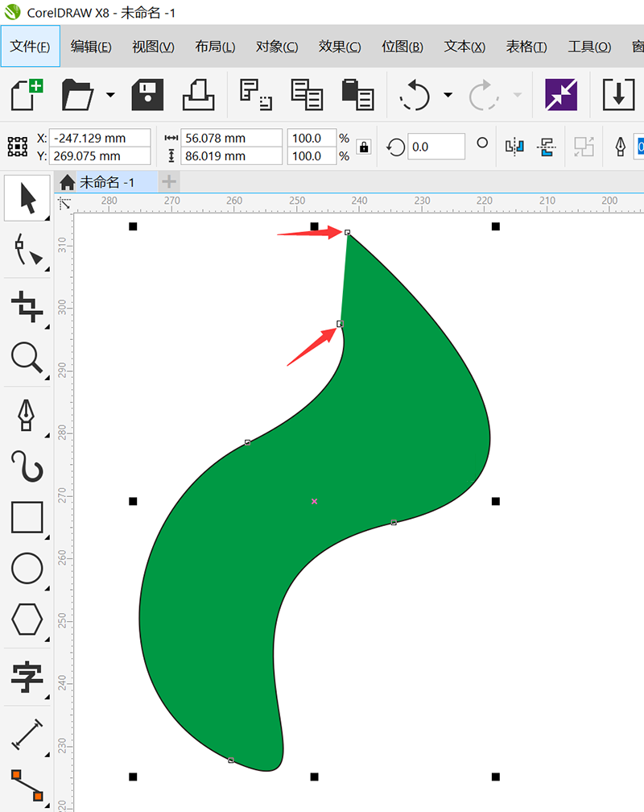Select the Artistic Media tool

point(27,466)
